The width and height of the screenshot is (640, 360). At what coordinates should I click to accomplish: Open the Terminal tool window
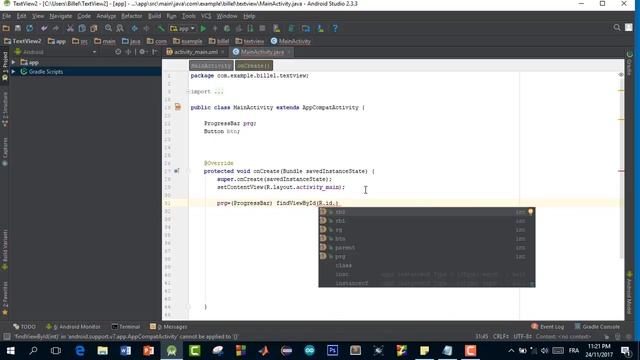click(126, 327)
